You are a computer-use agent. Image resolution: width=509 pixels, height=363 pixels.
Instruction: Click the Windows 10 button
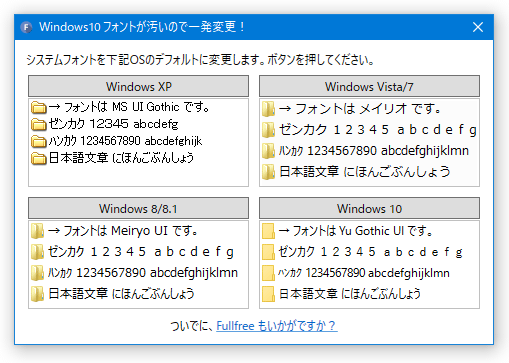click(x=369, y=208)
